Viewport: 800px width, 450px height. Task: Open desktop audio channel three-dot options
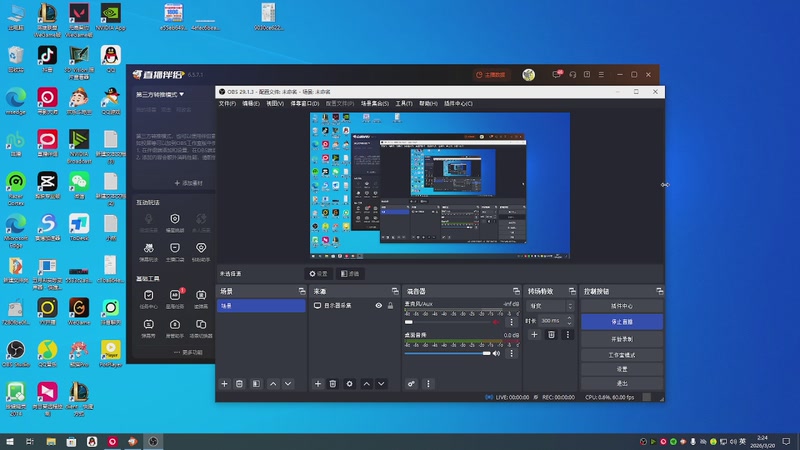511,353
